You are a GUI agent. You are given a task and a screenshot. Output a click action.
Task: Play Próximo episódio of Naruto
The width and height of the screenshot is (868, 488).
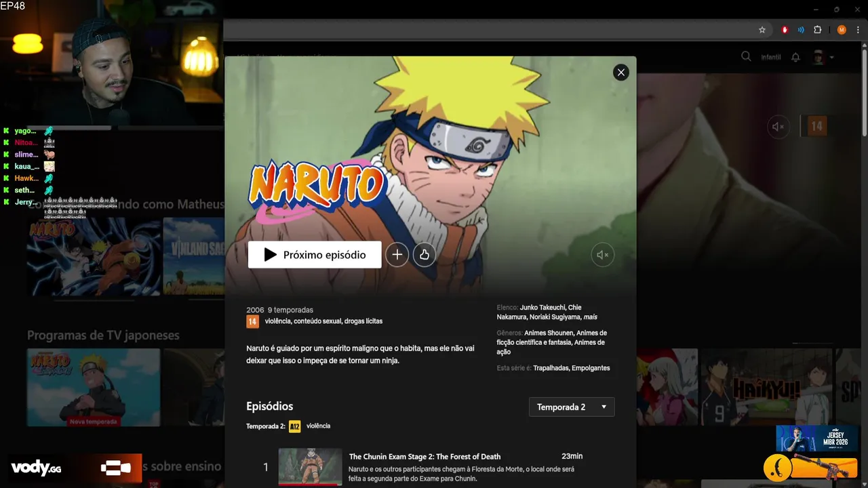[315, 255]
